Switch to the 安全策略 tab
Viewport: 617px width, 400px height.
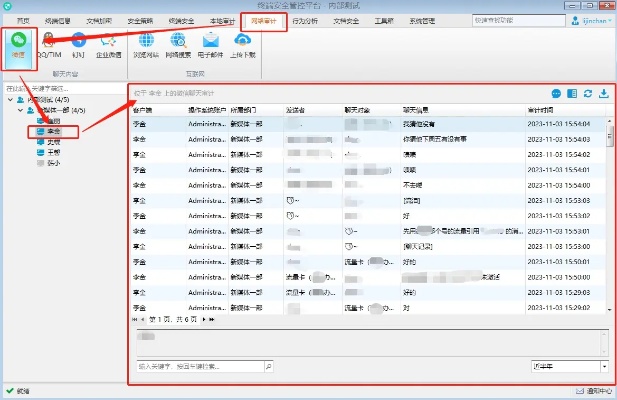(x=140, y=21)
